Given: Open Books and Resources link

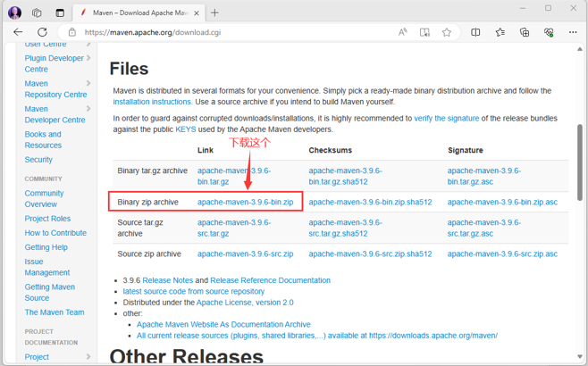Looking at the screenshot, I should pyautogui.click(x=43, y=140).
